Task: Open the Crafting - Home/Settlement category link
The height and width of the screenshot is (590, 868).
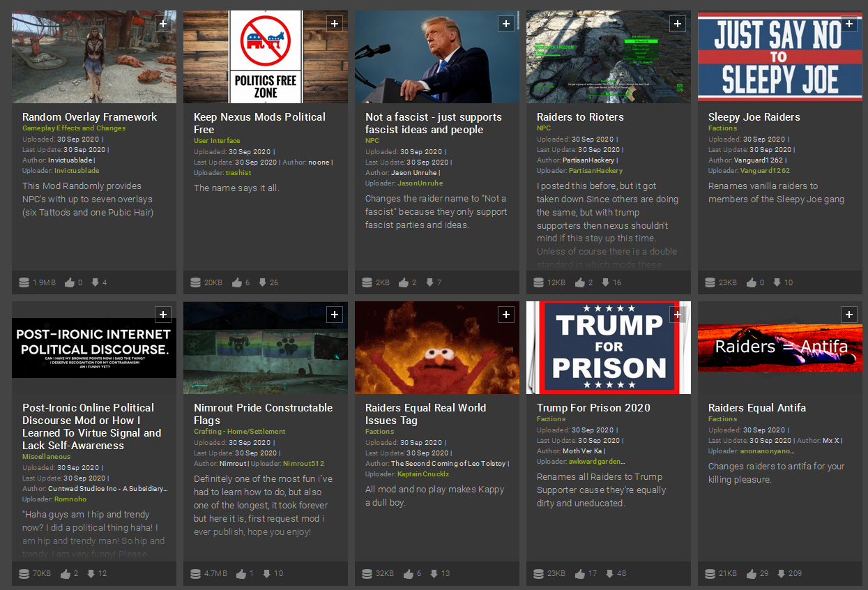Action: pyautogui.click(x=240, y=432)
